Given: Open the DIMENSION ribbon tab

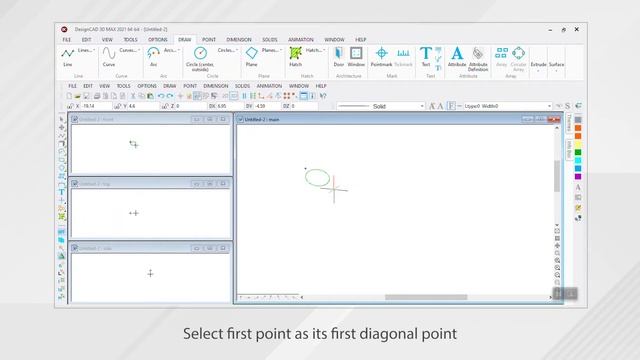Looking at the screenshot, I should point(239,40).
